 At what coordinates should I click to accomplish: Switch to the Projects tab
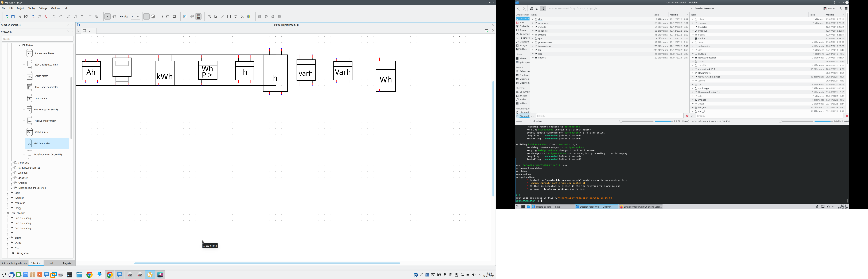pos(67,263)
